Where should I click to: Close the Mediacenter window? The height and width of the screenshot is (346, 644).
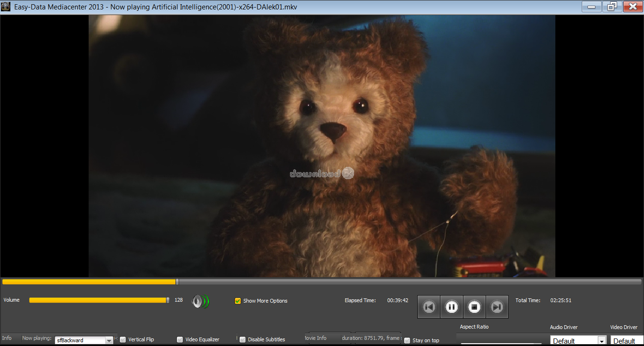coord(632,7)
